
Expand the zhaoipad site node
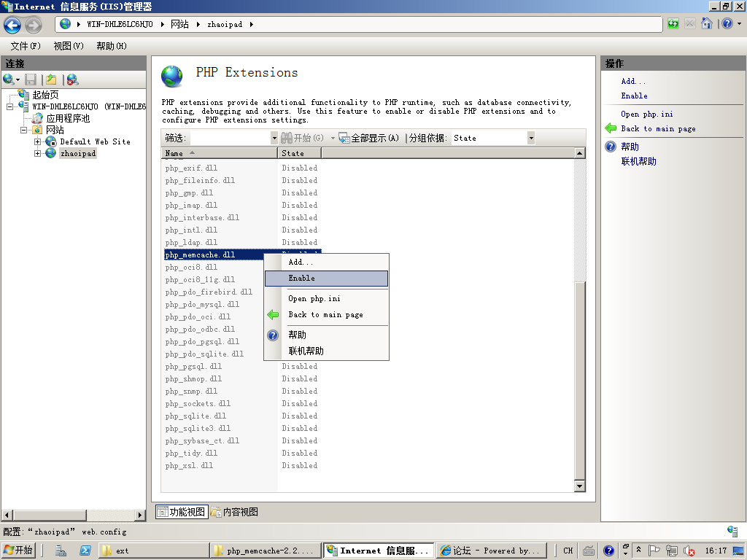(37, 153)
